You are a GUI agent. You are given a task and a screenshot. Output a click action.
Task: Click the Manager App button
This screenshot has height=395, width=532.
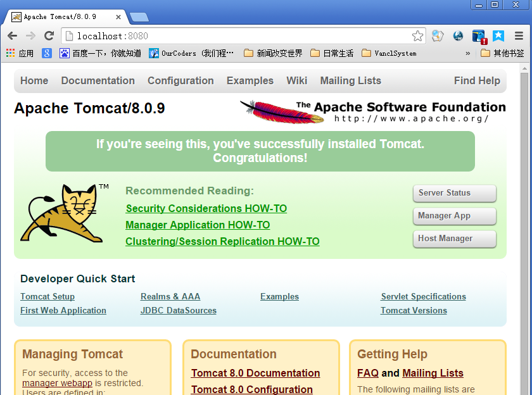455,216
